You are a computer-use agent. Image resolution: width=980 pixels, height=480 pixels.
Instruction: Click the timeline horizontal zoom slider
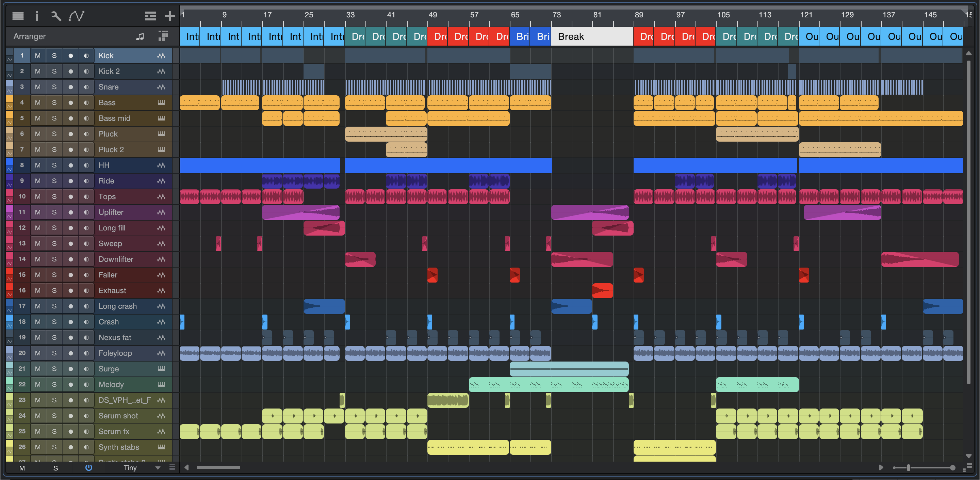point(909,468)
